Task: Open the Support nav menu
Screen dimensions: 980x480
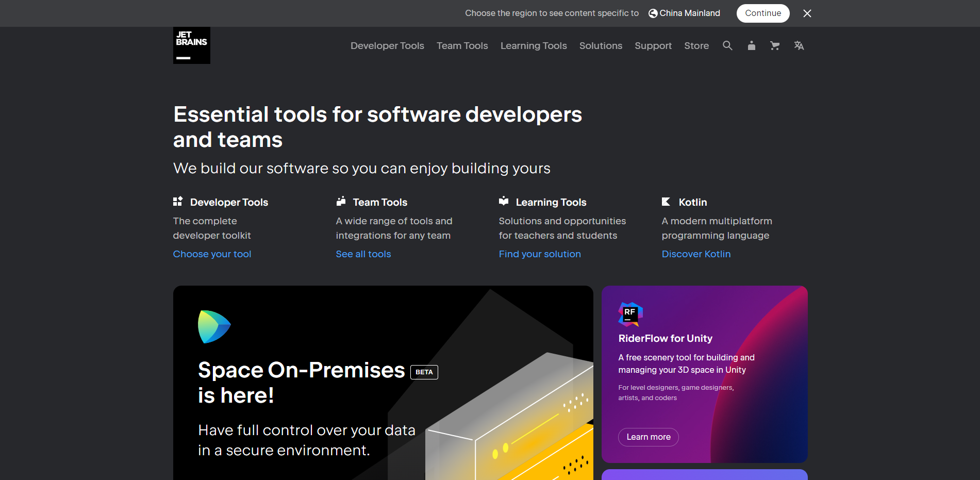Action: pos(653,46)
